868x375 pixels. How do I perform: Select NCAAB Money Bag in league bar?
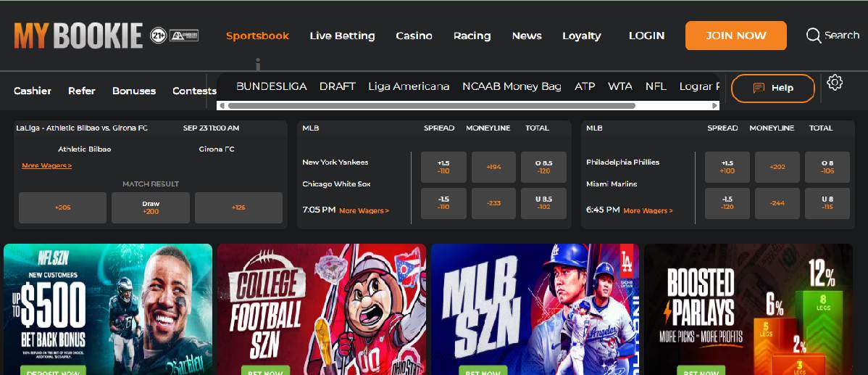pyautogui.click(x=512, y=86)
